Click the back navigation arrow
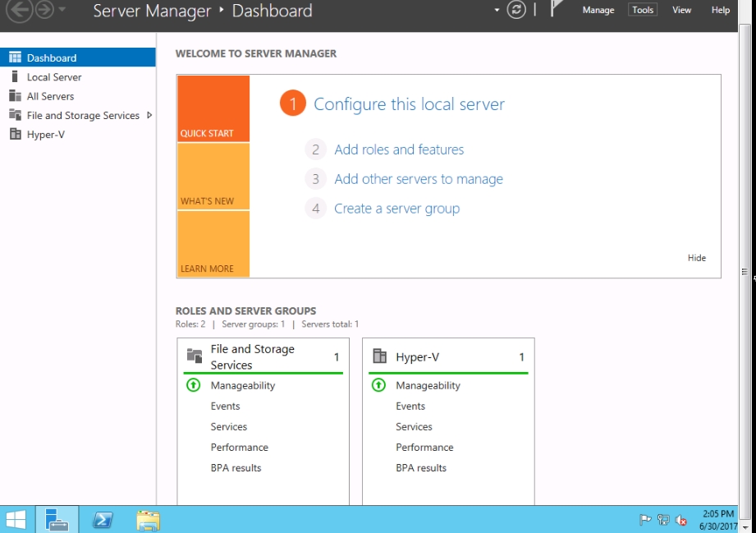 pyautogui.click(x=19, y=10)
